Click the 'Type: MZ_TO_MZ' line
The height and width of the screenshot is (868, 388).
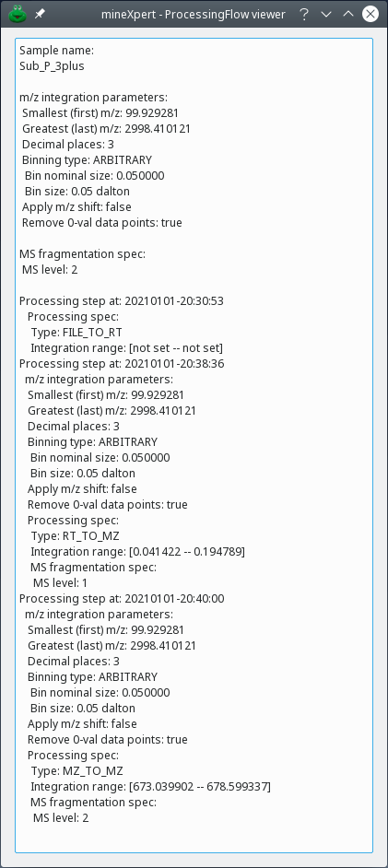click(76, 770)
